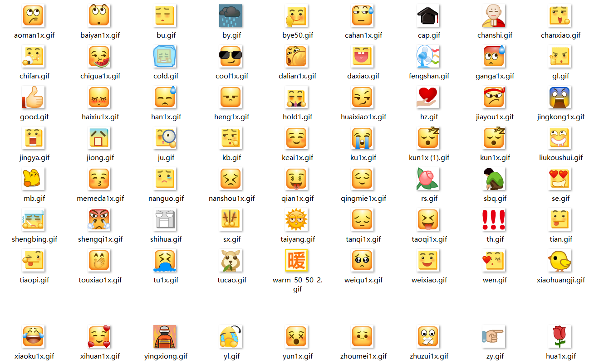Viewport: 594px width, 364px height.
Task: Click the money eyes emoji qian1x.gif
Action: pyautogui.click(x=297, y=179)
